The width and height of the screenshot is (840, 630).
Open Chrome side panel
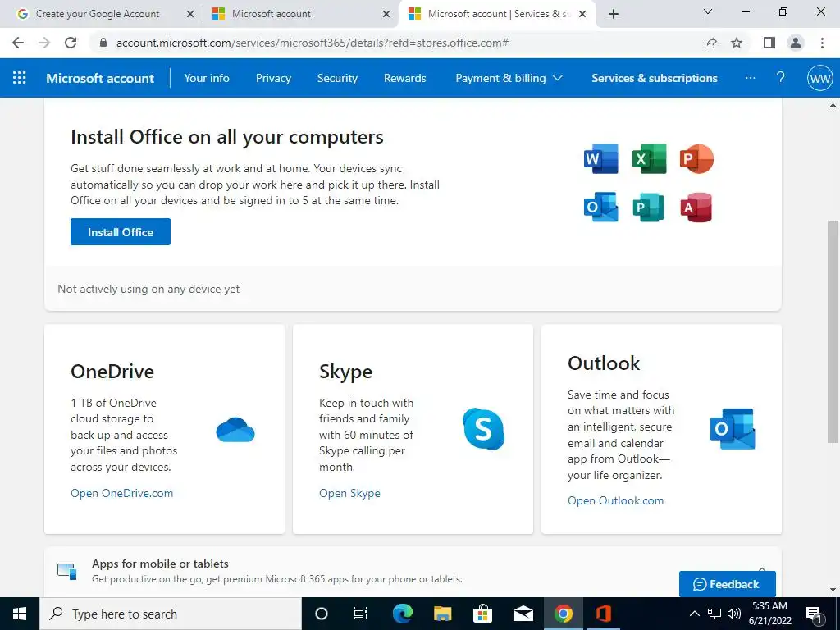[x=769, y=43]
